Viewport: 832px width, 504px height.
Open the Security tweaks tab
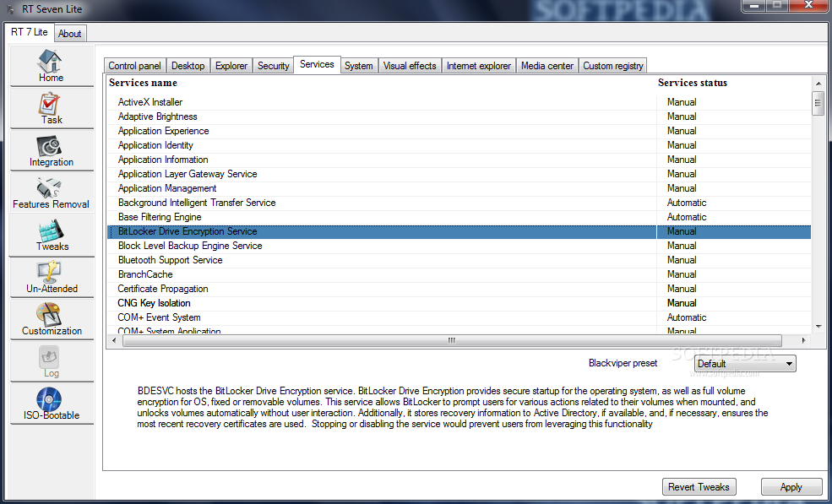pyautogui.click(x=274, y=66)
